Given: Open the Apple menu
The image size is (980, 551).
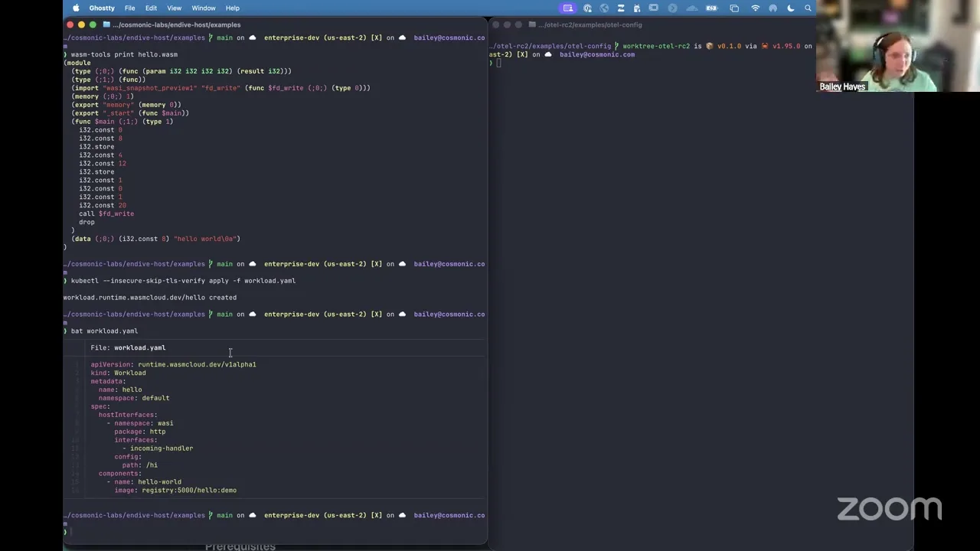Looking at the screenshot, I should tap(76, 8).
